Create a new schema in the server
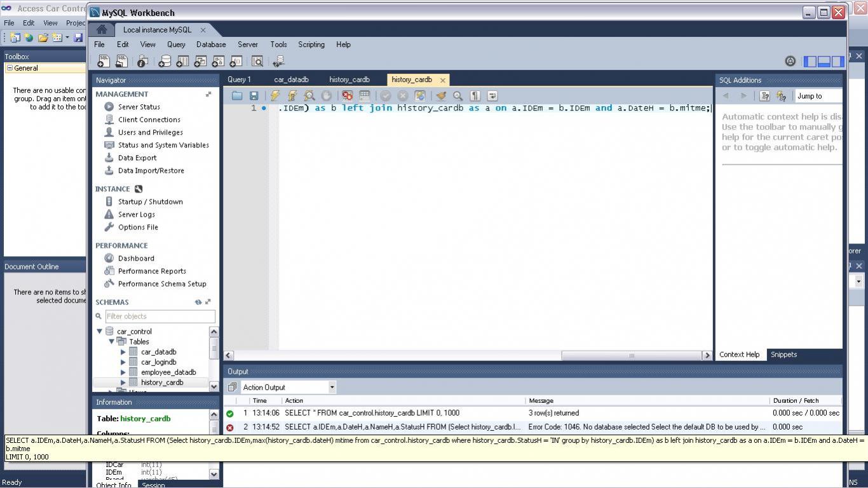Viewport: 868px width, 488px height. coord(164,61)
